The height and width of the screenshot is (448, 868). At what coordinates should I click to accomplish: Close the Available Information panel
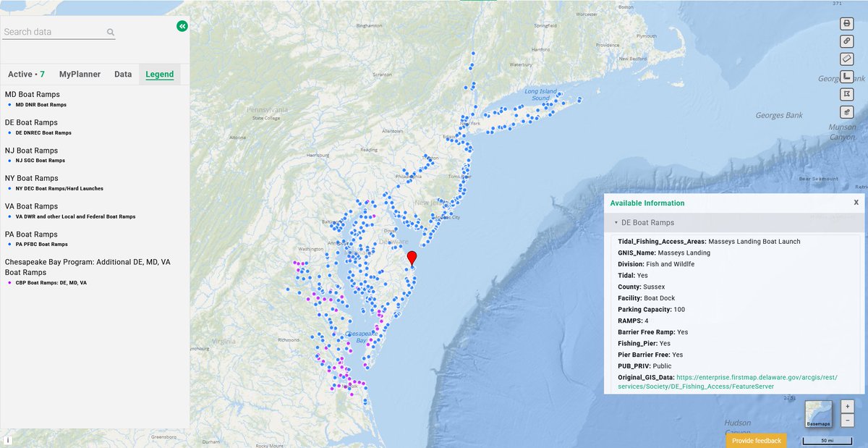(856, 203)
